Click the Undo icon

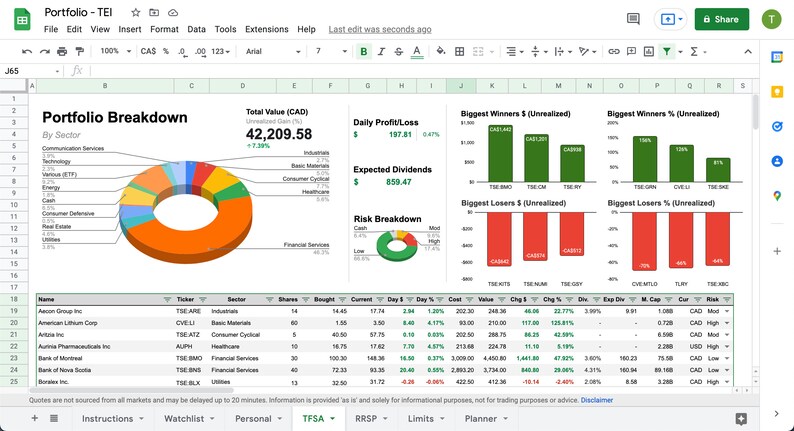tap(27, 51)
